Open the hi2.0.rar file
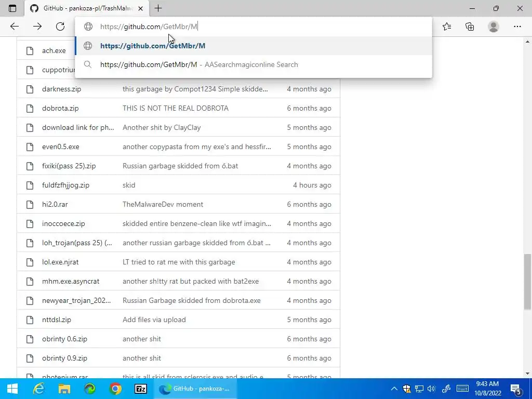The height and width of the screenshot is (399, 532). [55, 204]
